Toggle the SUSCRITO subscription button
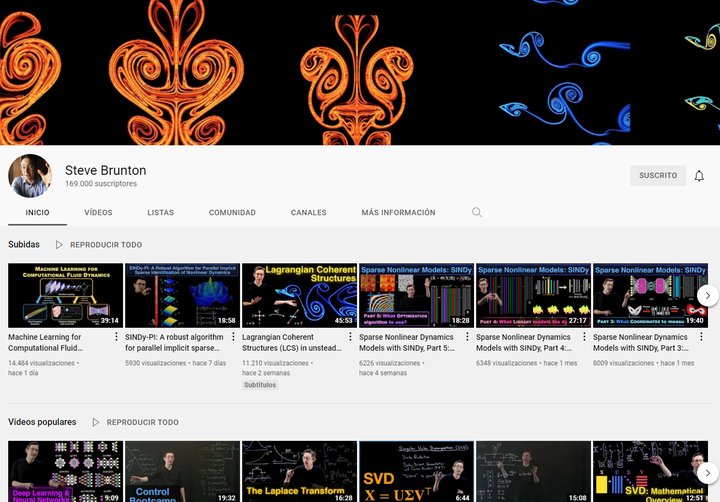Viewport: 720px width, 502px height. click(x=658, y=175)
